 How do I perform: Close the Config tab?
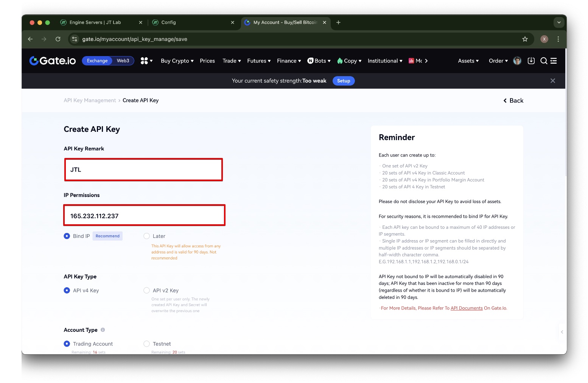(x=233, y=22)
